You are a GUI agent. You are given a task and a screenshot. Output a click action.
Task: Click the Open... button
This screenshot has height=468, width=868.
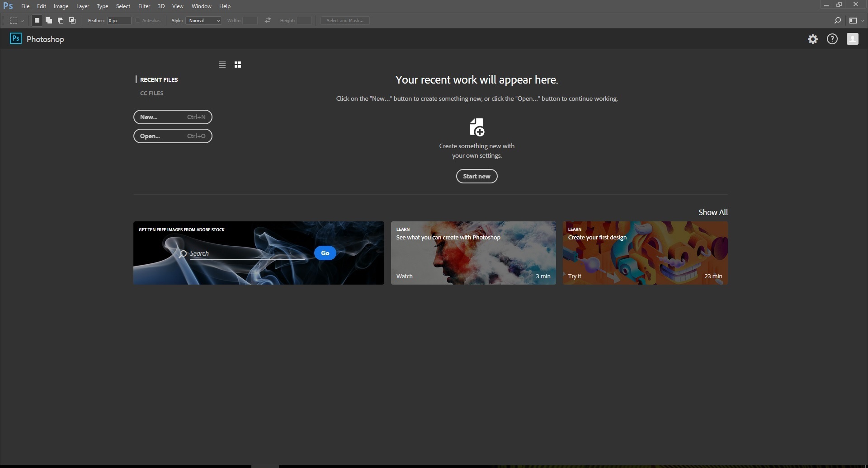coord(173,136)
